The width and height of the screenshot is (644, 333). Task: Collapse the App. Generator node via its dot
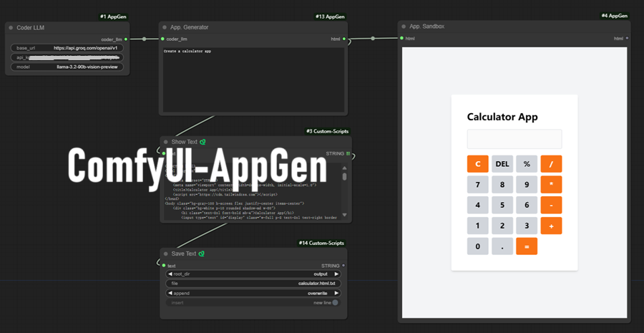pyautogui.click(x=165, y=27)
